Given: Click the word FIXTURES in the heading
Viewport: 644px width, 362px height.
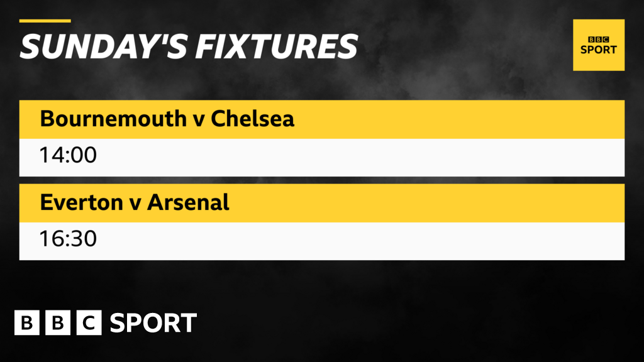Looking at the screenshot, I should [x=277, y=46].
